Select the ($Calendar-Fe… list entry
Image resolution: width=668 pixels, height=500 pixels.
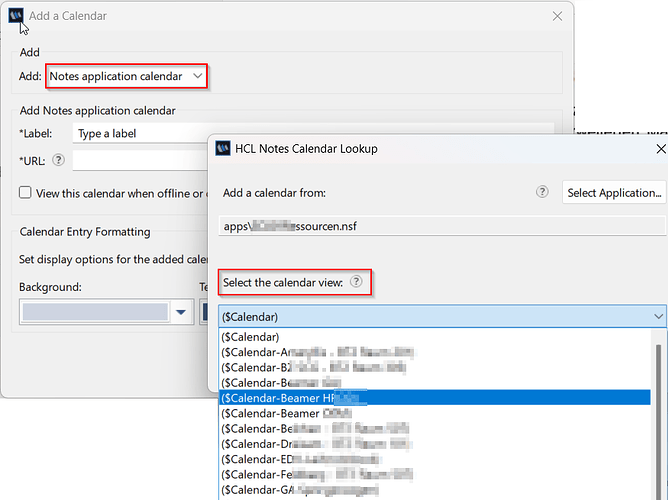point(435,474)
